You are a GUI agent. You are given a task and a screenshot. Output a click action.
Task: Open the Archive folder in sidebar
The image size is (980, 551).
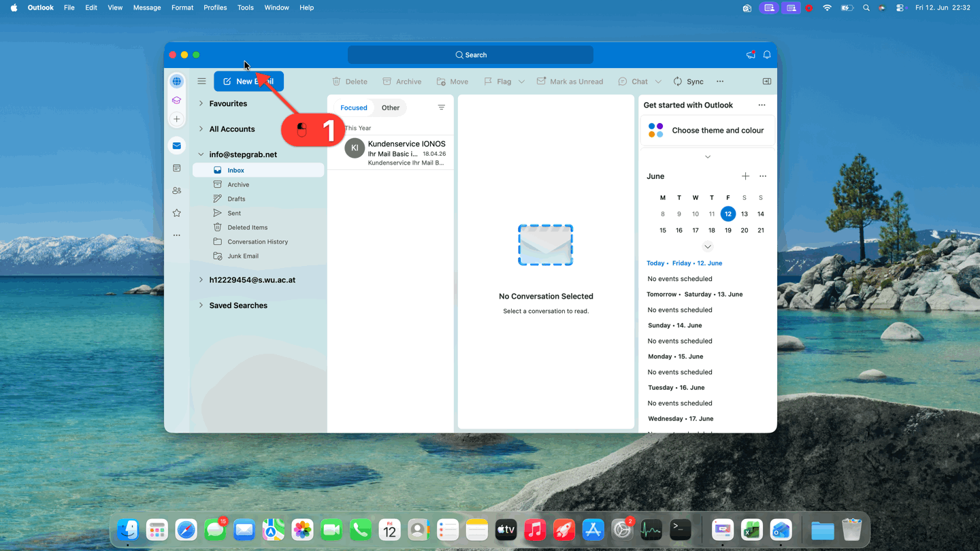259,184
